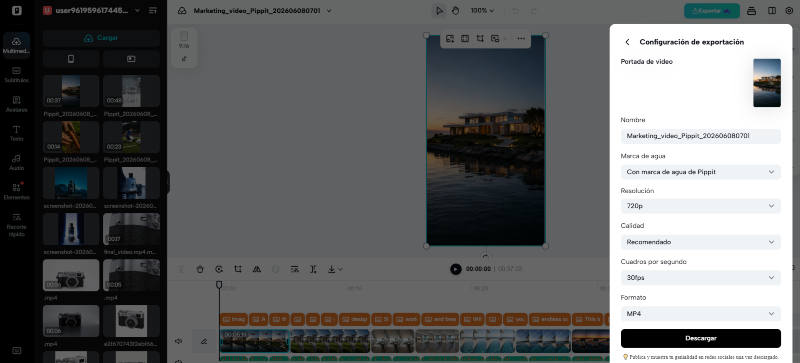Filter media by landscape orientation
This screenshot has width=800, height=363.
(x=131, y=59)
